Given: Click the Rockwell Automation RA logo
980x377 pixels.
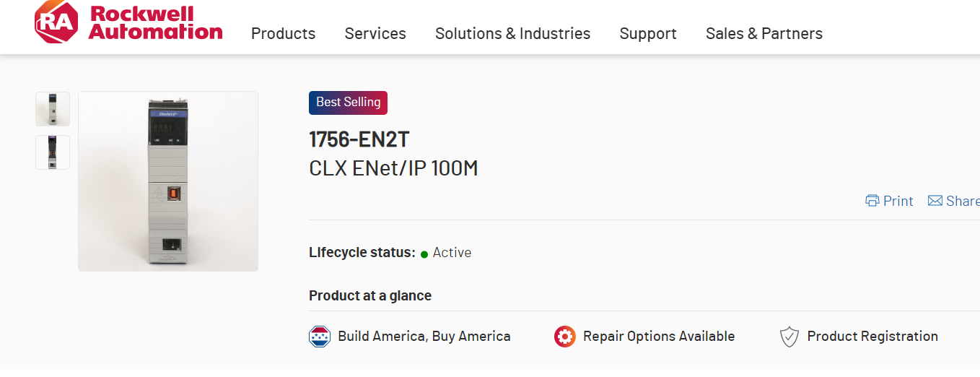Looking at the screenshot, I should [x=56, y=22].
